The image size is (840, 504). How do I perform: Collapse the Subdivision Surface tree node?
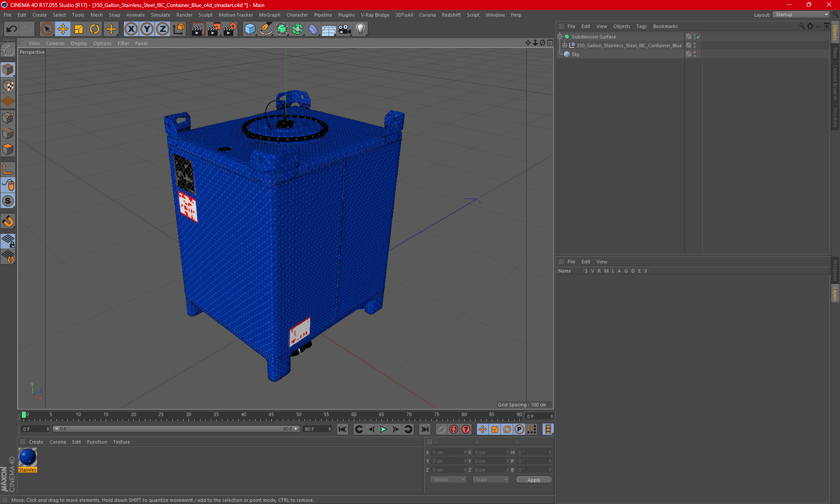(x=560, y=37)
